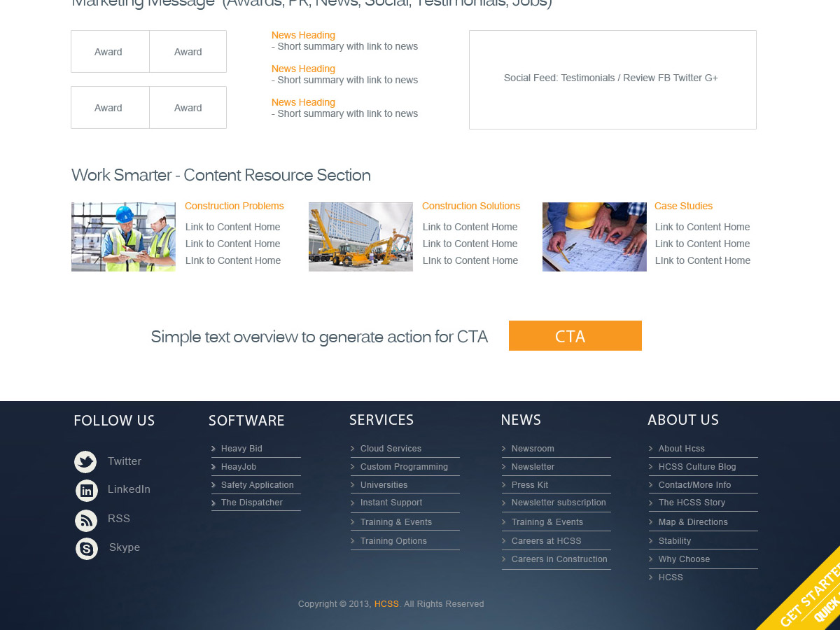Screen dimensions: 840x630
Task: Select Instant Support link
Action: [391, 503]
